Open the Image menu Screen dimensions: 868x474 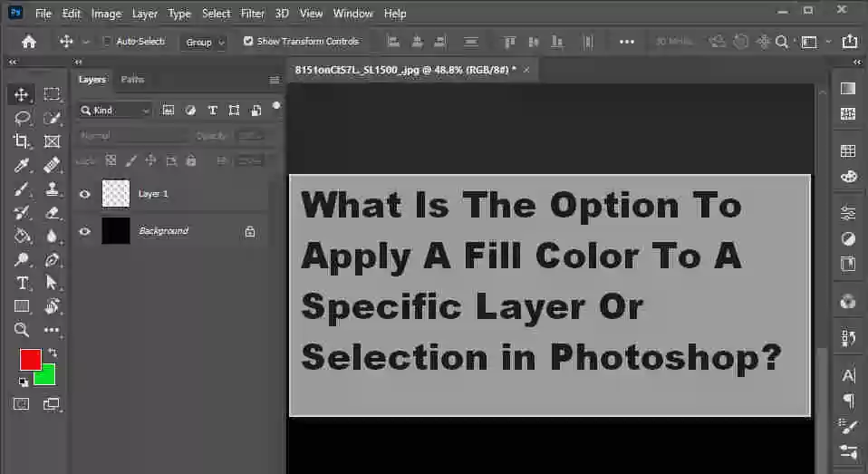106,14
